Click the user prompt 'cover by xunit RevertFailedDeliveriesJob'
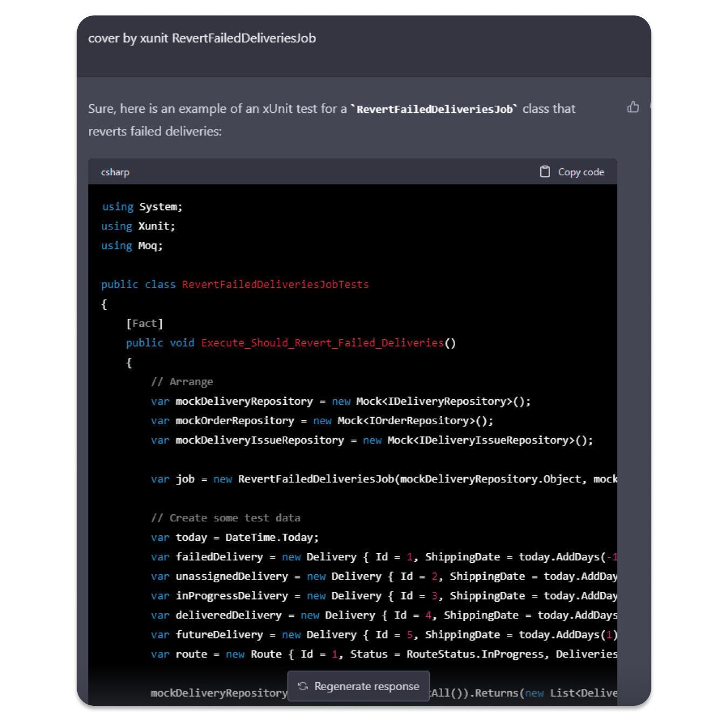 (202, 38)
